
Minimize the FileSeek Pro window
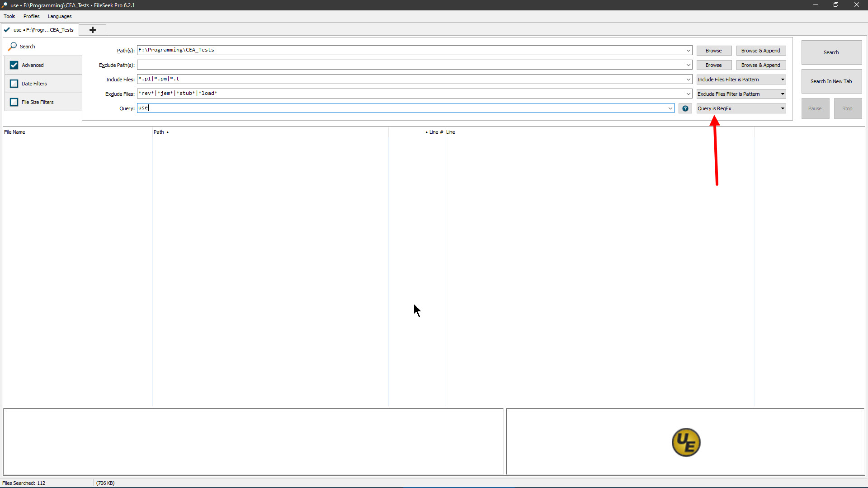coord(816,5)
